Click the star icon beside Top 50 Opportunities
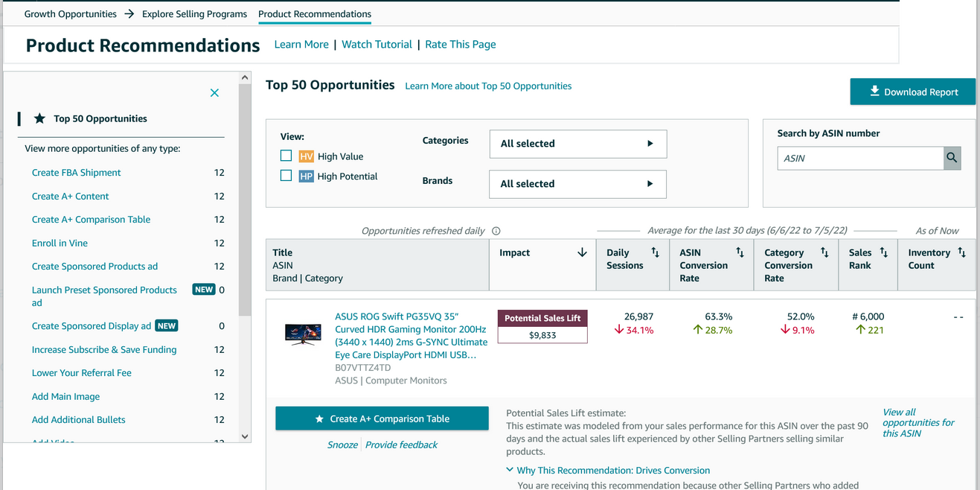 tap(39, 118)
